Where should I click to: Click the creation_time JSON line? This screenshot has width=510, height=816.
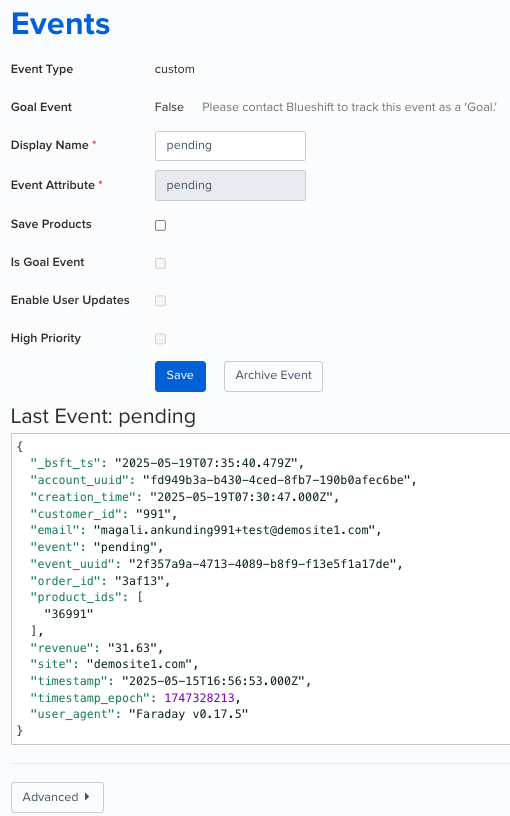tap(185, 497)
